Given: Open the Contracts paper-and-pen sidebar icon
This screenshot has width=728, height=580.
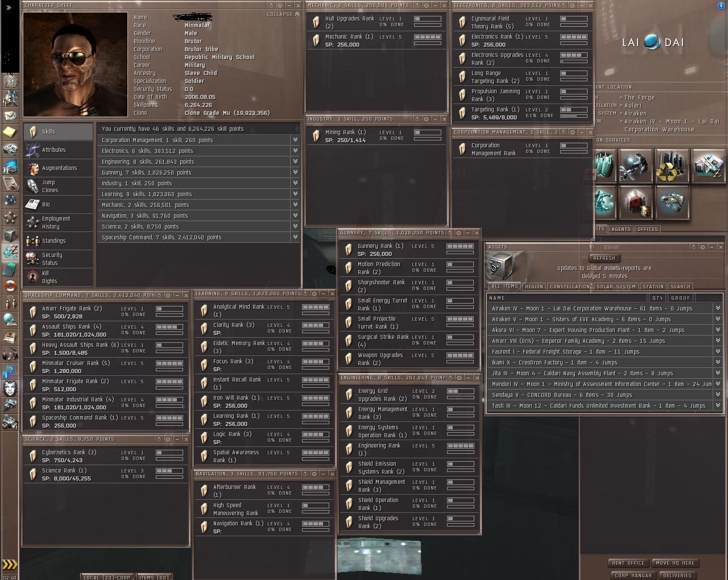Looking at the screenshot, I should (x=10, y=184).
